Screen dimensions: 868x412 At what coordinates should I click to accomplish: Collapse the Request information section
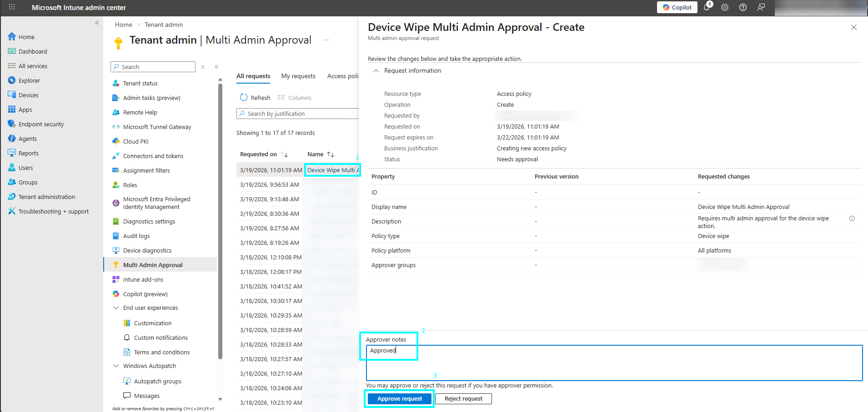376,70
